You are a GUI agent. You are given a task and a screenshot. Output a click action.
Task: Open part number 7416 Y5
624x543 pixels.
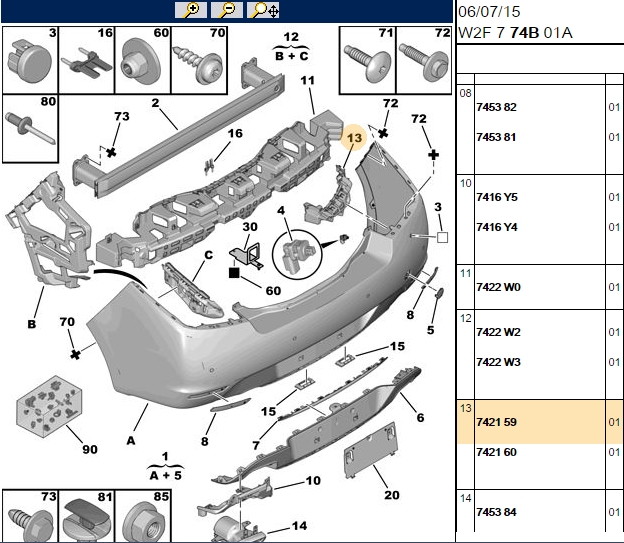point(497,197)
